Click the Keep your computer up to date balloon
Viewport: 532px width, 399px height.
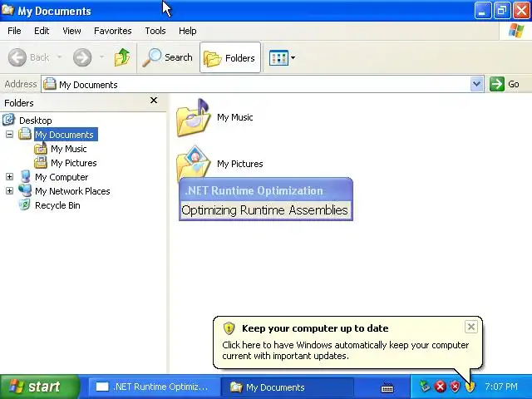[347, 342]
